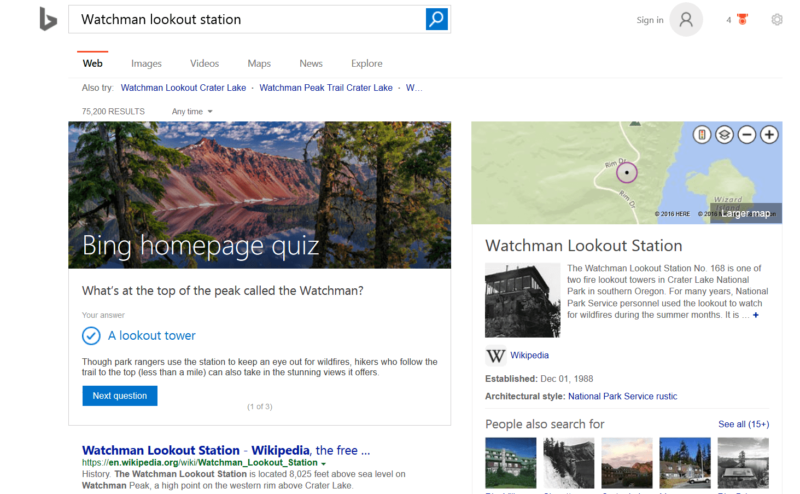The image size is (800, 494).
Task: Switch to the Web tab
Action: click(x=92, y=63)
